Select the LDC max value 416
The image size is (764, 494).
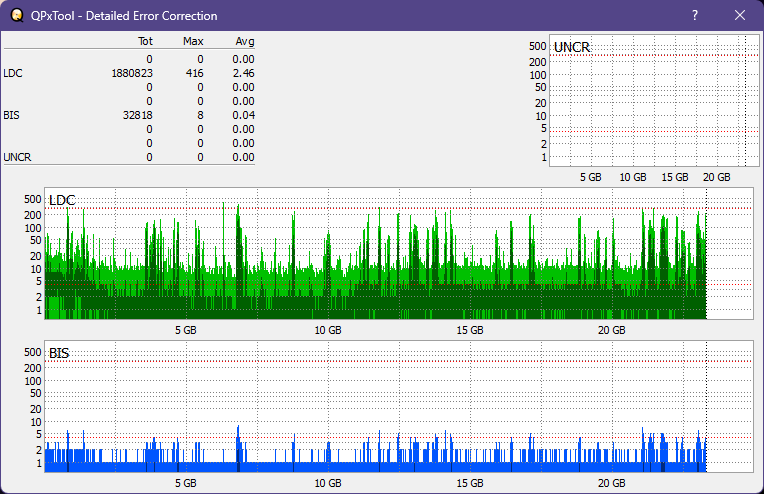(x=194, y=73)
